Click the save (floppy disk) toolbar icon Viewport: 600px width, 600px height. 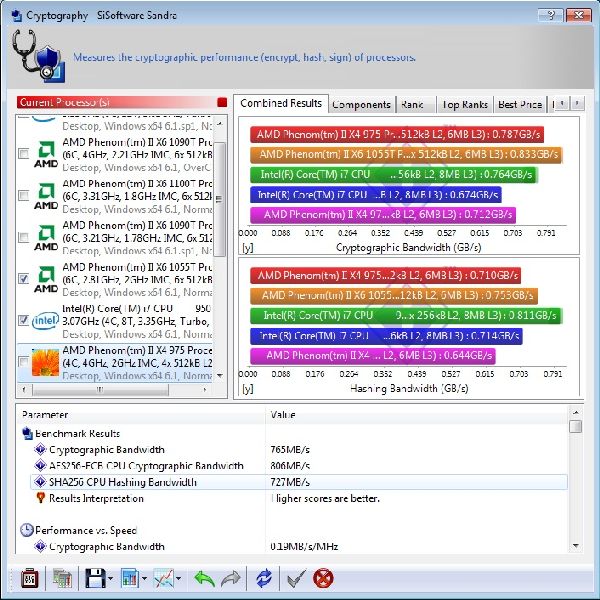pyautogui.click(x=96, y=578)
